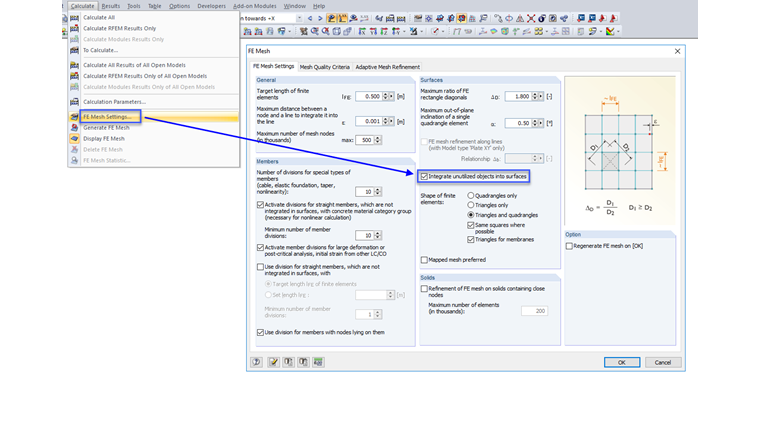Uncheck Same squares where possible
Screen dimensions: 760x439
tap(471, 225)
